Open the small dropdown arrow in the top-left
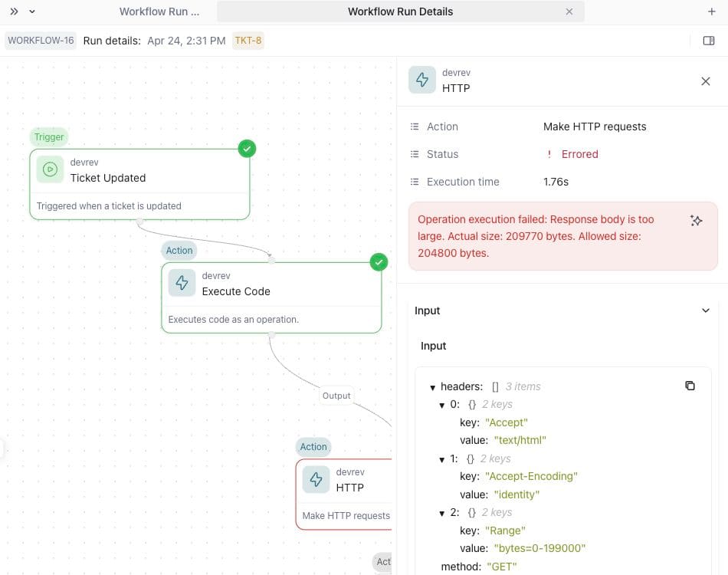This screenshot has width=728, height=575. coord(32,11)
